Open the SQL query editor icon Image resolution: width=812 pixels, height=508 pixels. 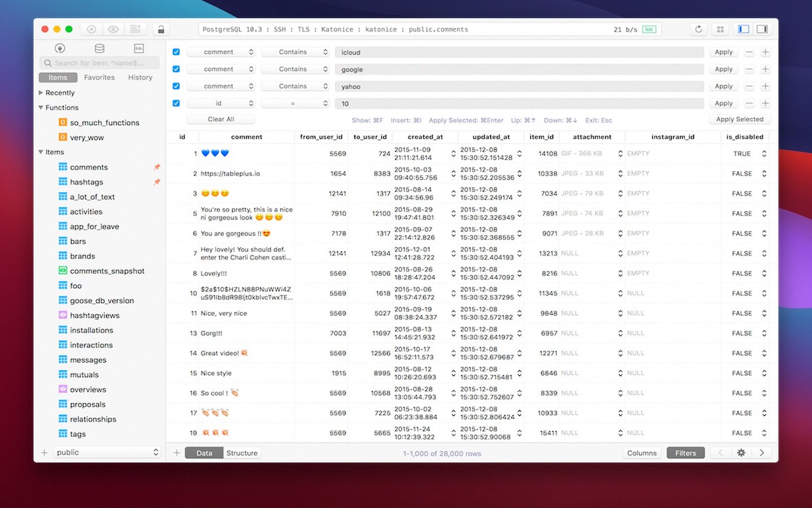(139, 49)
